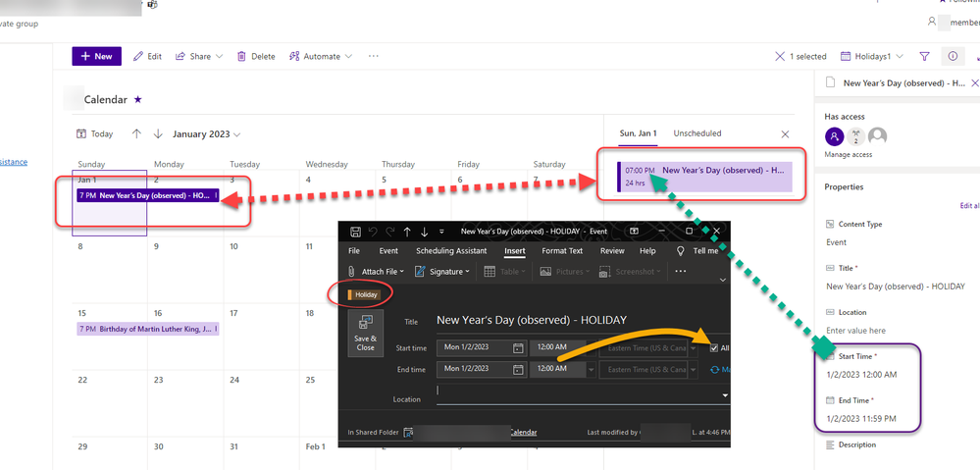Click the Outlook Location input field
This screenshot has width=980, height=470.
[578, 394]
